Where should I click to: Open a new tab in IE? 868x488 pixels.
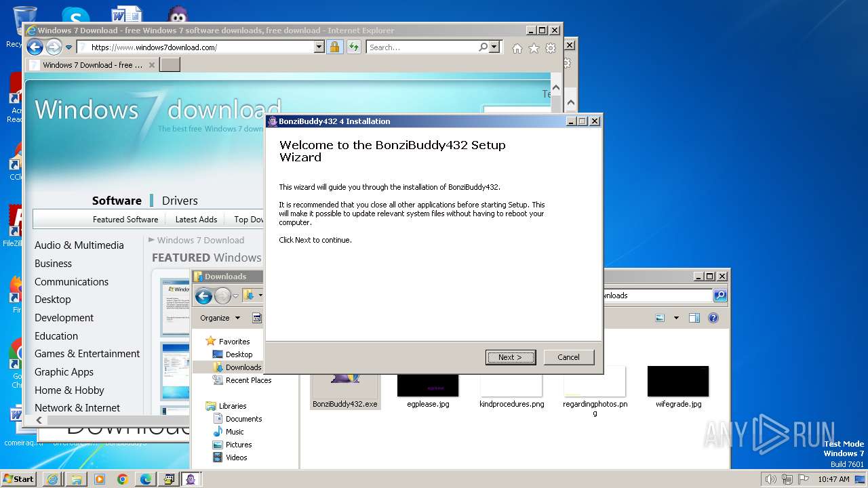[170, 65]
